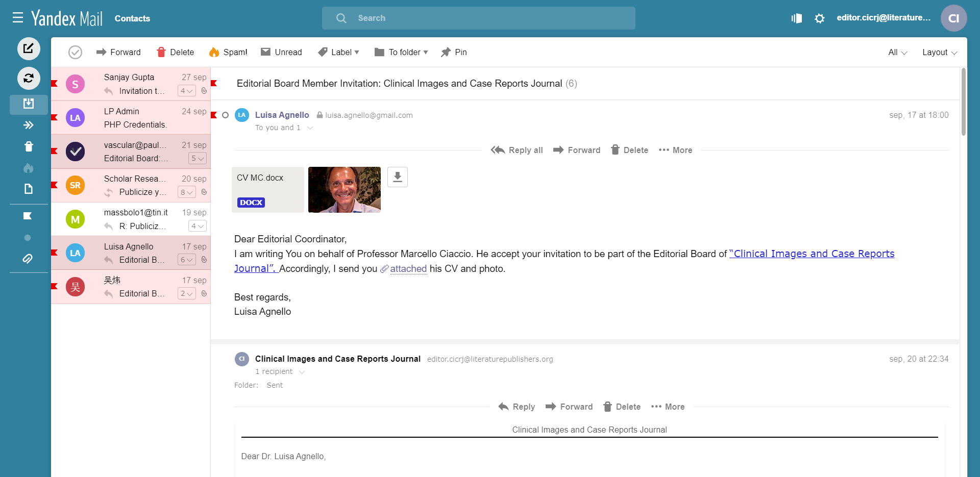Open the attached photo thumbnail
This screenshot has height=477, width=980.
pyautogui.click(x=345, y=189)
